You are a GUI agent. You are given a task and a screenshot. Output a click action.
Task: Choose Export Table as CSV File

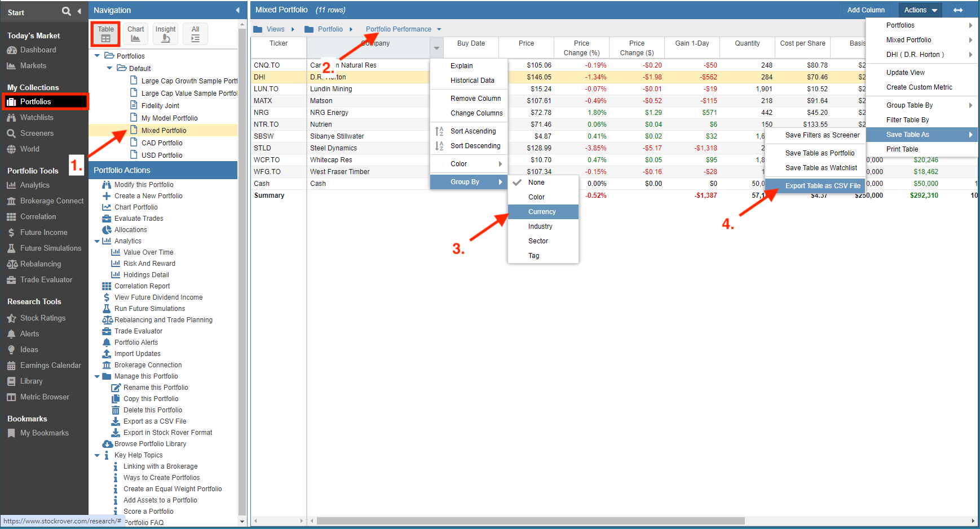coord(815,186)
